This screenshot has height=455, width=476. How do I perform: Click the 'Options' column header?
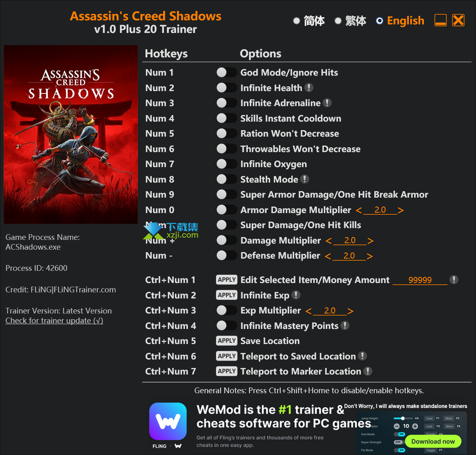pos(260,53)
